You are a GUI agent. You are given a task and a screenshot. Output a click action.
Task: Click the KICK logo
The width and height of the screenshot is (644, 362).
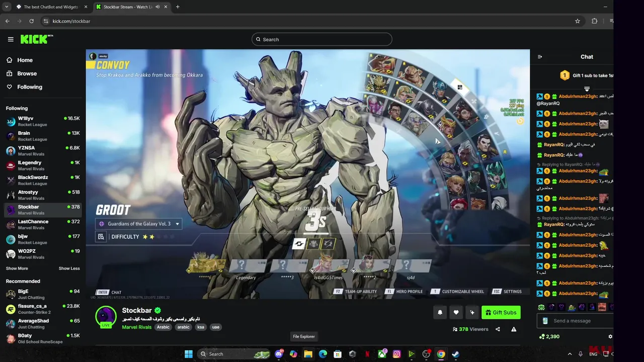point(36,39)
